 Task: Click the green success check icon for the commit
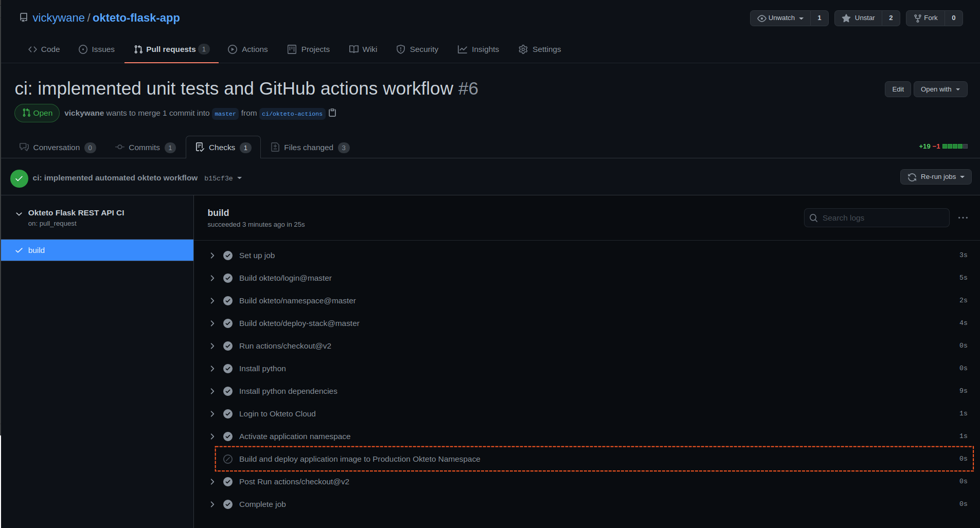(x=19, y=178)
